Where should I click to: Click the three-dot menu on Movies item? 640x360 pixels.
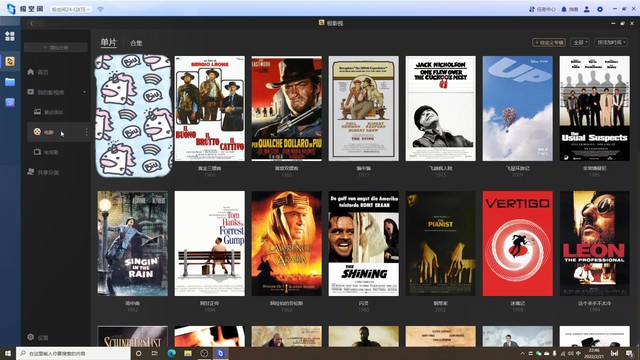[x=86, y=132]
